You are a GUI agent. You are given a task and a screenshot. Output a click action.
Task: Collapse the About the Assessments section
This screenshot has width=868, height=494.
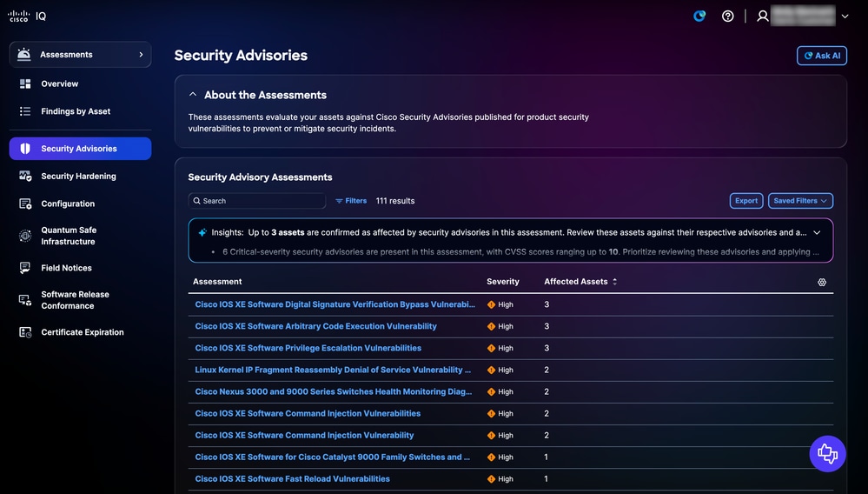pos(193,95)
